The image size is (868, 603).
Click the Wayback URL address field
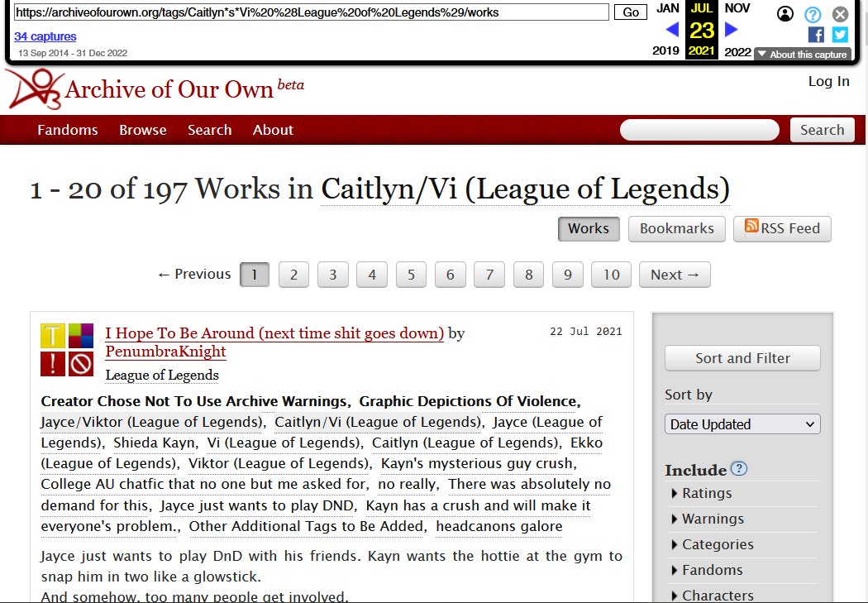click(x=311, y=12)
